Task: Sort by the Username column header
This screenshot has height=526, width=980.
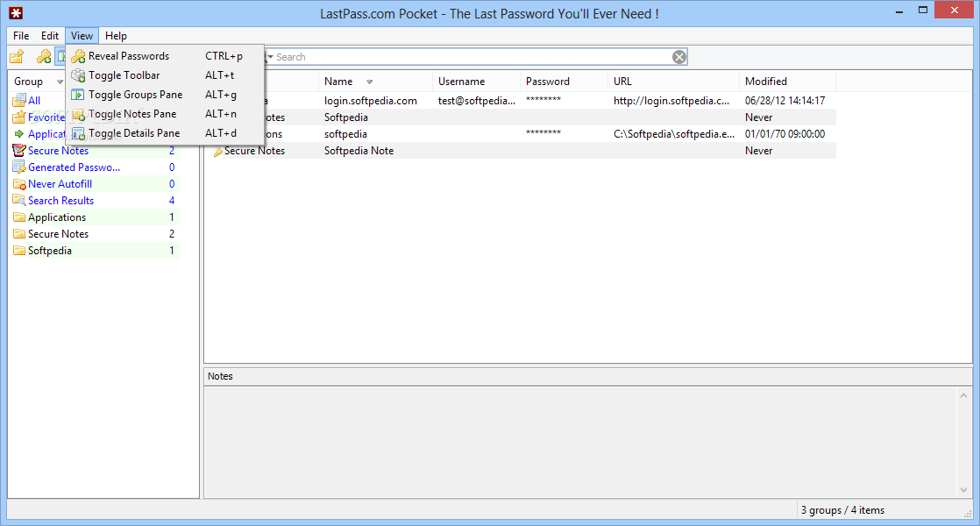Action: [x=476, y=82]
